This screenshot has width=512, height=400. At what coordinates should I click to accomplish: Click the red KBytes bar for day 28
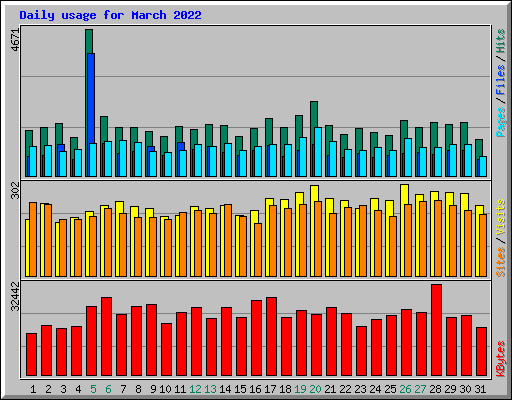pos(436,330)
